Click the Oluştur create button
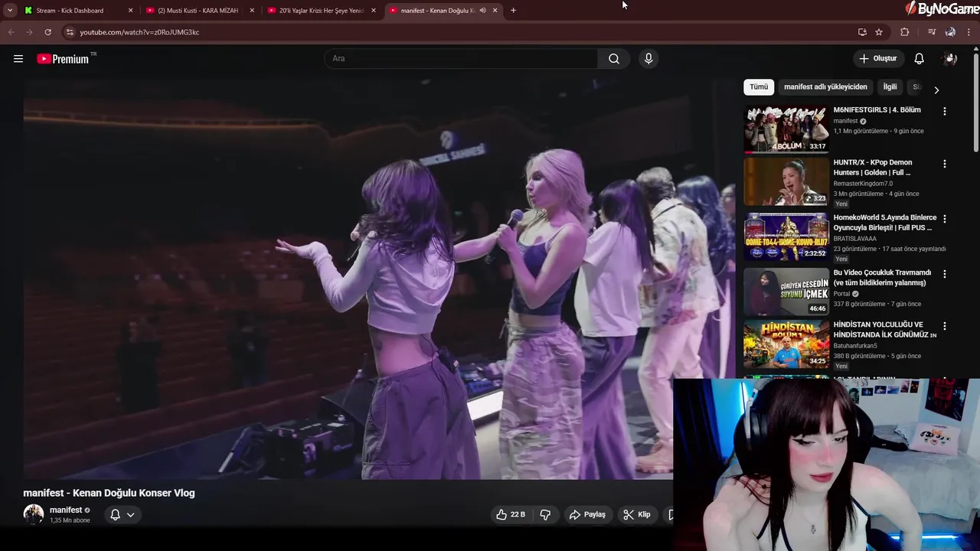Image resolution: width=980 pixels, height=551 pixels. pyautogui.click(x=877, y=59)
